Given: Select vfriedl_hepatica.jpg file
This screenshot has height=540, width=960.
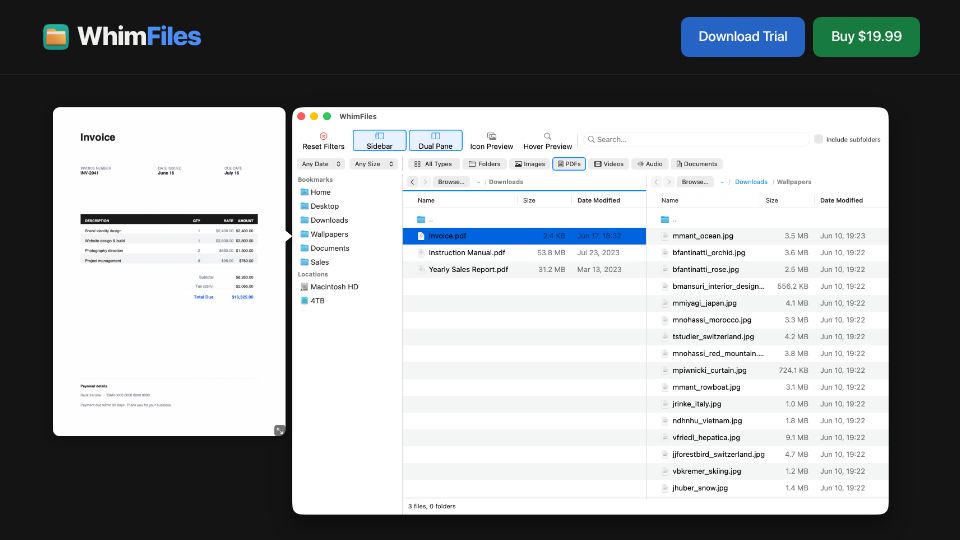Looking at the screenshot, I should (768, 438).
